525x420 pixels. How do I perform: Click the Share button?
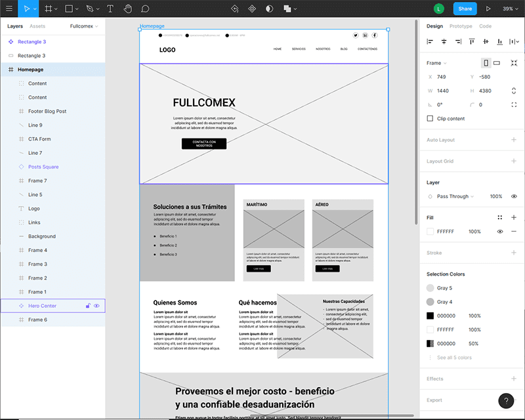tap(465, 9)
